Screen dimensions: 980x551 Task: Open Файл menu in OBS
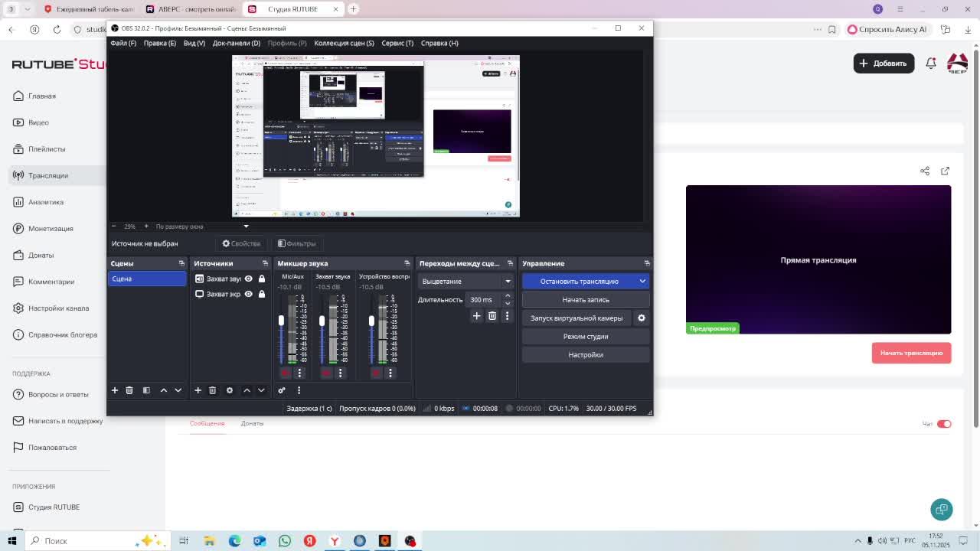123,43
